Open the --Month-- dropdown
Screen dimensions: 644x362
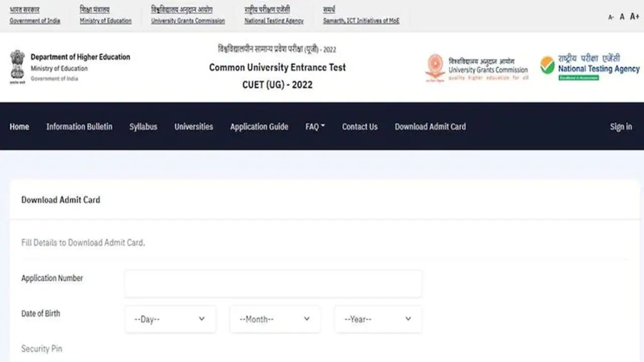[275, 319]
